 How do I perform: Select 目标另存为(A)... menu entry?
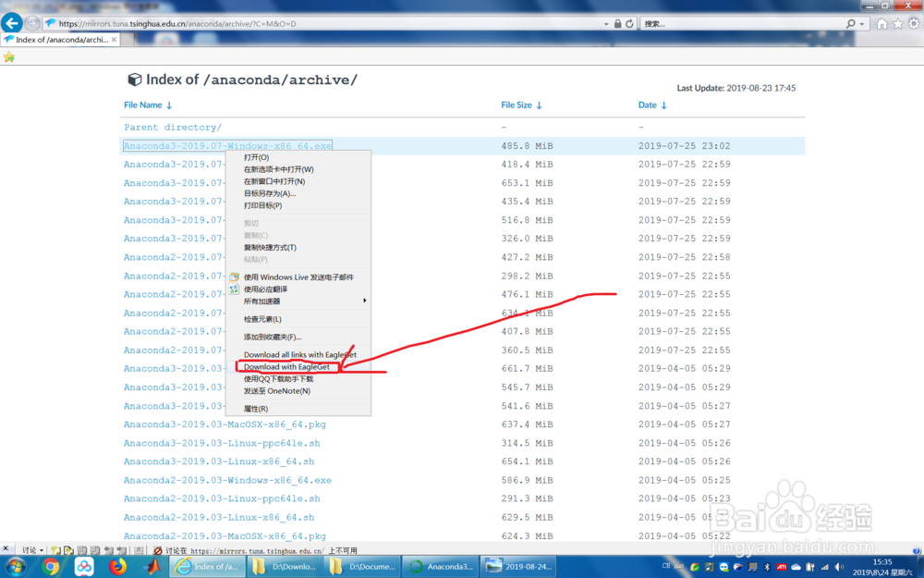[298, 193]
